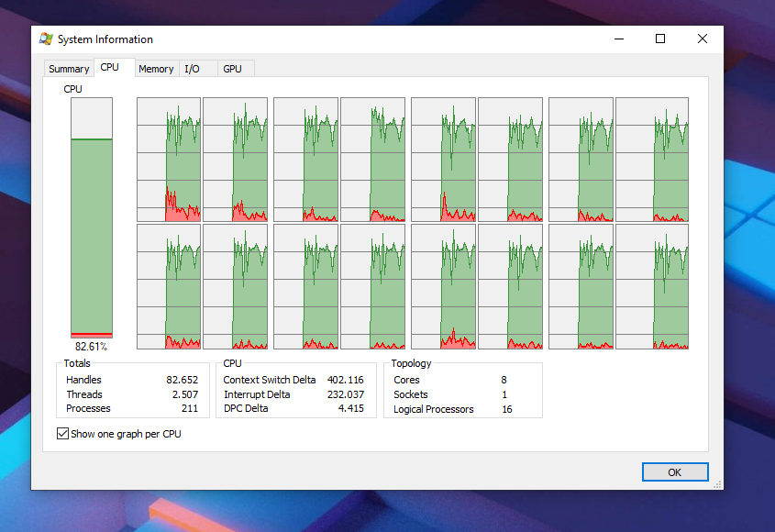The image size is (775, 532).
Task: Go to the I/O tab
Action: coord(192,69)
